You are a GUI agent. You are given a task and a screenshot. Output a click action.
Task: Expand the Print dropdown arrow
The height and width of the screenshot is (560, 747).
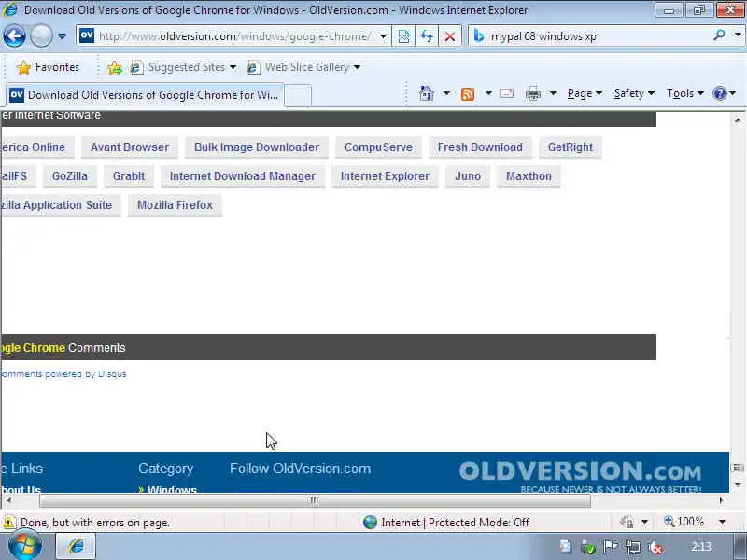553,93
